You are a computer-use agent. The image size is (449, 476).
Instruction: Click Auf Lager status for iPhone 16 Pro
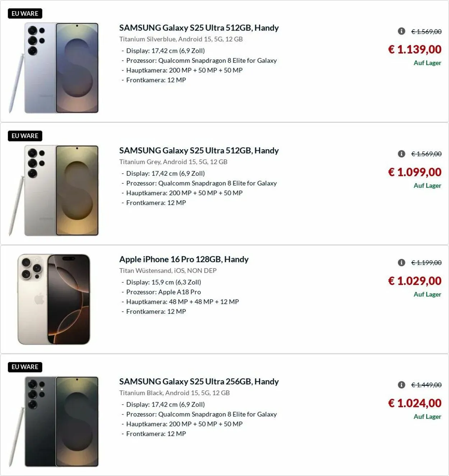(427, 294)
